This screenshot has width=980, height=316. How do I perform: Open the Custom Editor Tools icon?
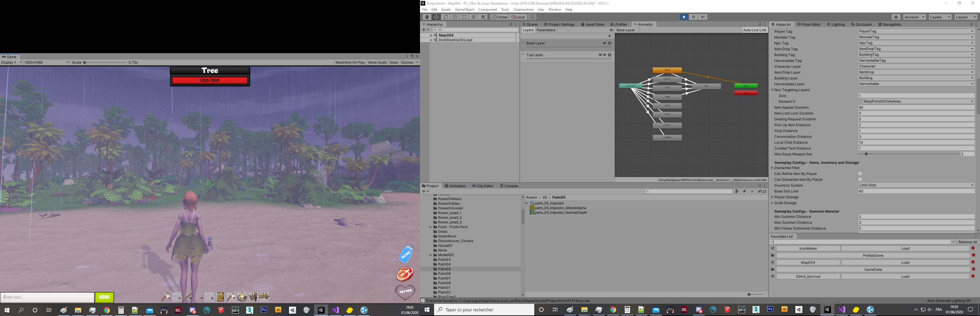(483, 17)
